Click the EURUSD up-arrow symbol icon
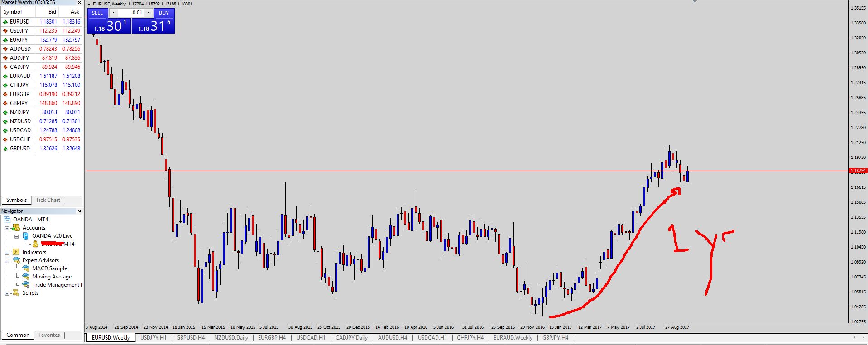Image resolution: width=868 pixels, height=345 pixels. [x=5, y=22]
